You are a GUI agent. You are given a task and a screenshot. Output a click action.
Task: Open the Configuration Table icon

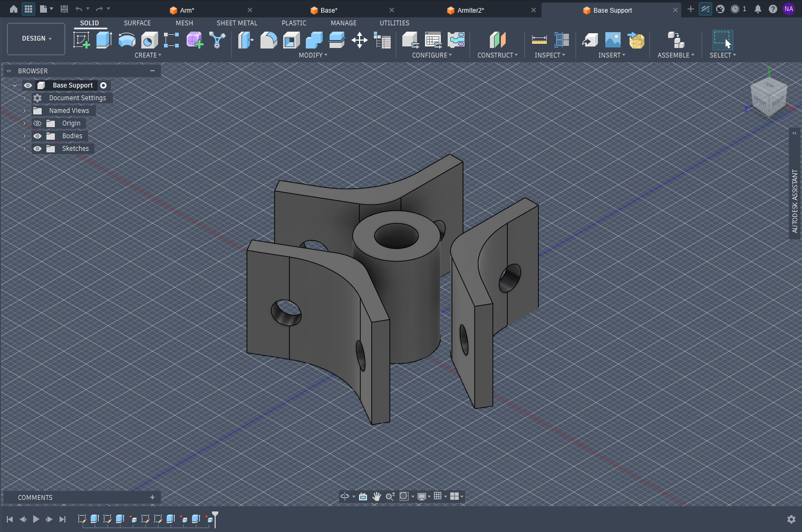pos(433,40)
